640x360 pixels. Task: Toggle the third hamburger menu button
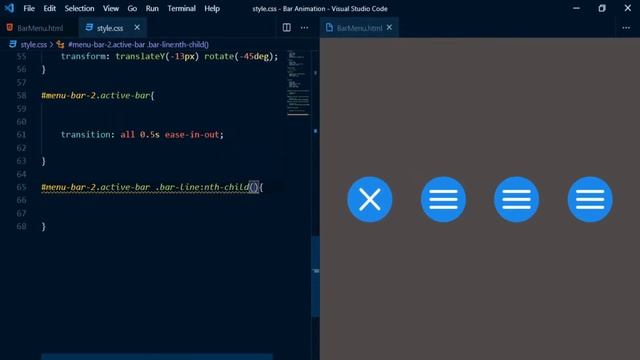tap(516, 199)
